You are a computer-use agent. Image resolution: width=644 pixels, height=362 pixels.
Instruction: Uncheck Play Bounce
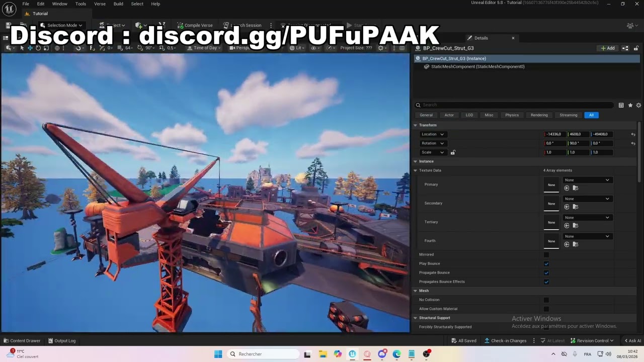pyautogui.click(x=546, y=264)
